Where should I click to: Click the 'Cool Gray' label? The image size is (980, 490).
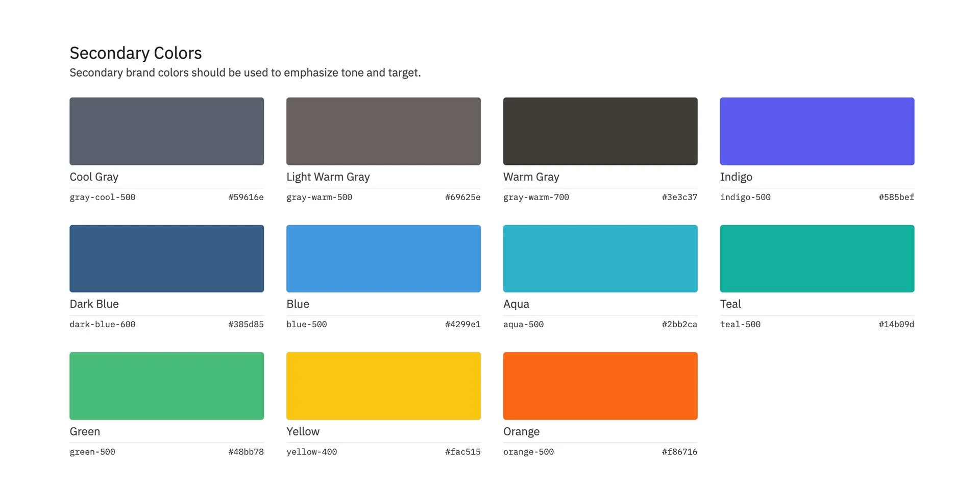94,177
